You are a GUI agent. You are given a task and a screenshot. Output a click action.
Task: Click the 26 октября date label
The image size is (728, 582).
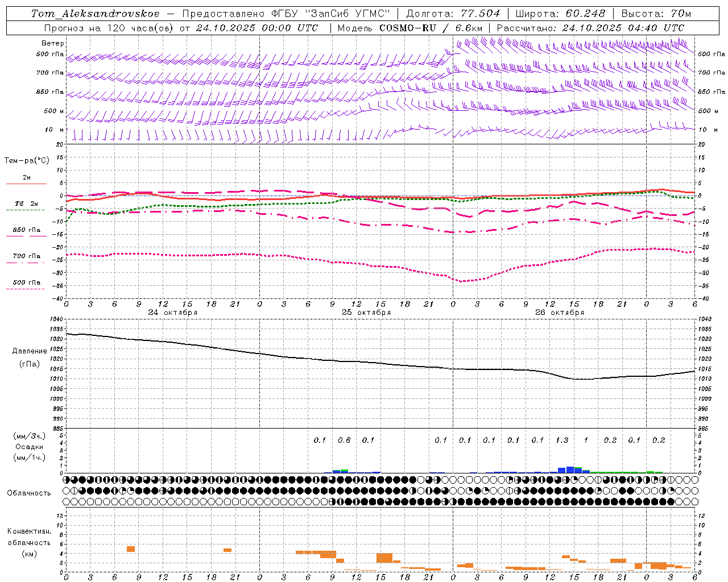point(560,313)
